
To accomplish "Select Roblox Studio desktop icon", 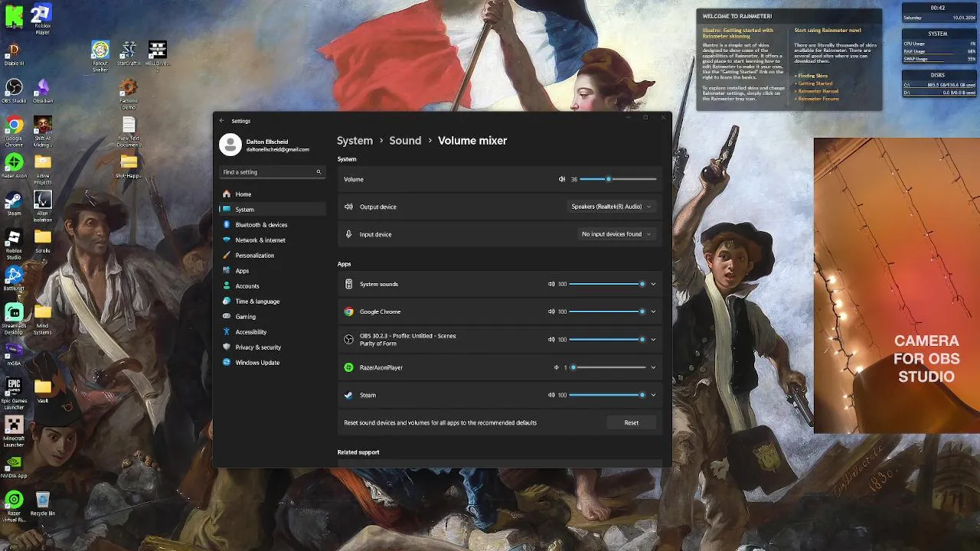I will (x=14, y=245).
